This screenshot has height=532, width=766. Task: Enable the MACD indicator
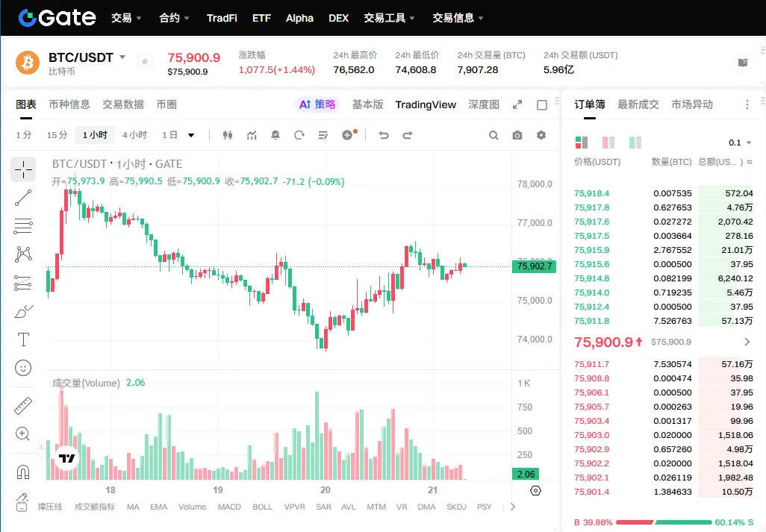[229, 507]
